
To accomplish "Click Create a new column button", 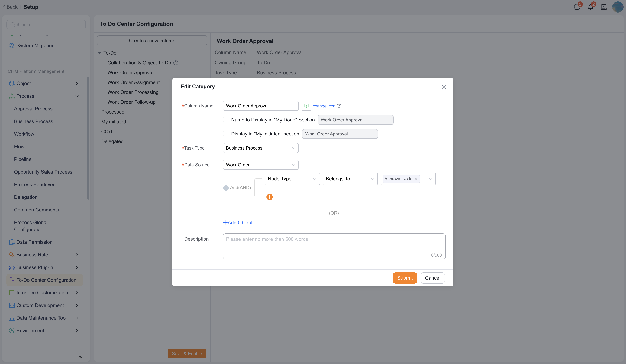I will 152,40.
